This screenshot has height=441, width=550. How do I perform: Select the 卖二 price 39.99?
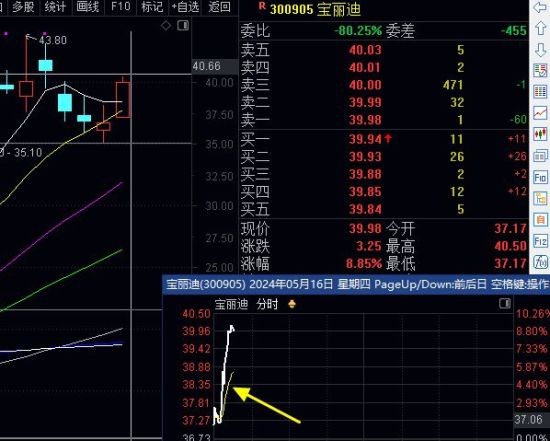pyautogui.click(x=365, y=102)
